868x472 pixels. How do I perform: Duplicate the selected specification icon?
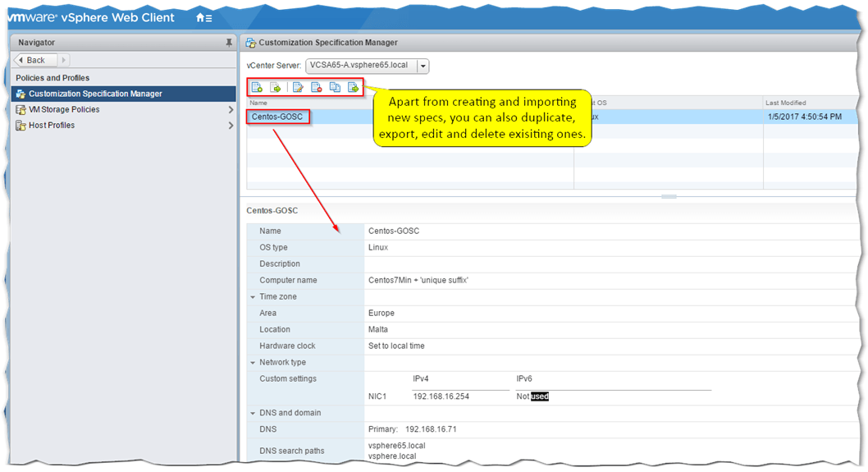(x=335, y=88)
